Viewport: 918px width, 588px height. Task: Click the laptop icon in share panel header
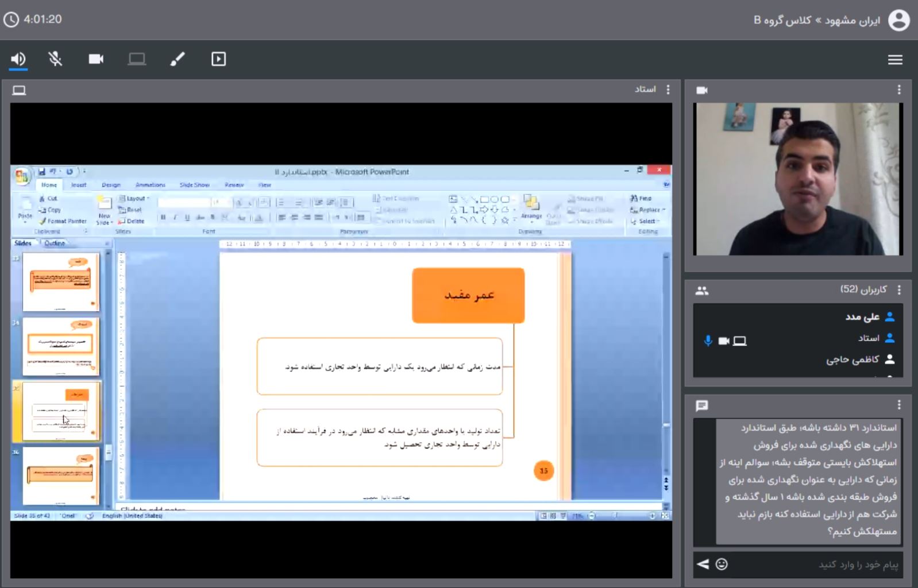[x=19, y=90]
